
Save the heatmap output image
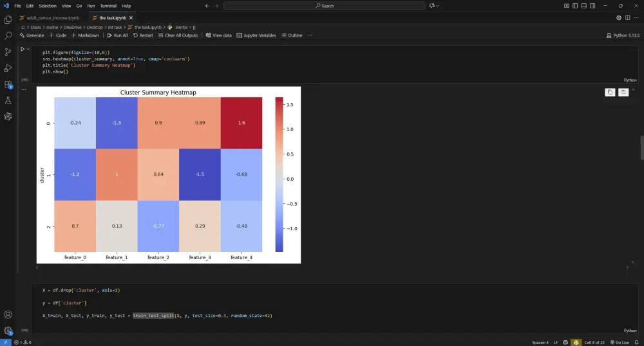coord(623,92)
